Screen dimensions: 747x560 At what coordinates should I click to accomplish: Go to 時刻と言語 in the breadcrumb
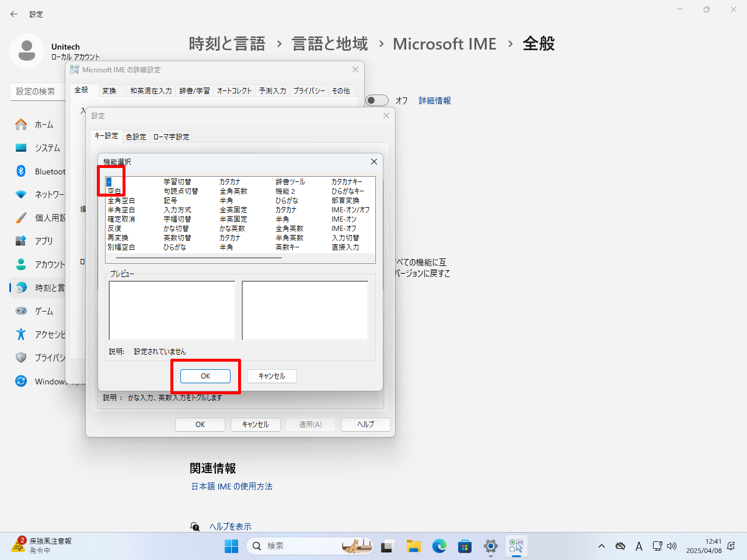pyautogui.click(x=227, y=44)
